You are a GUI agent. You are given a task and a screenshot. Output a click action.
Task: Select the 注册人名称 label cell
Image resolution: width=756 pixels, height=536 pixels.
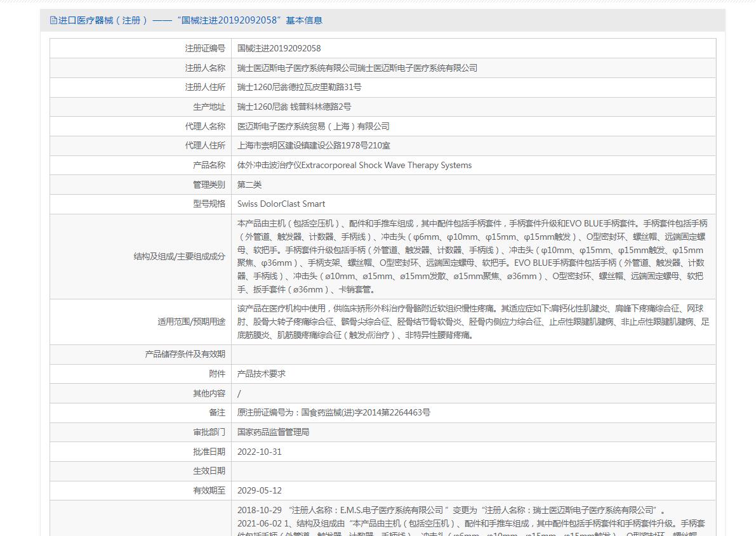pos(204,68)
